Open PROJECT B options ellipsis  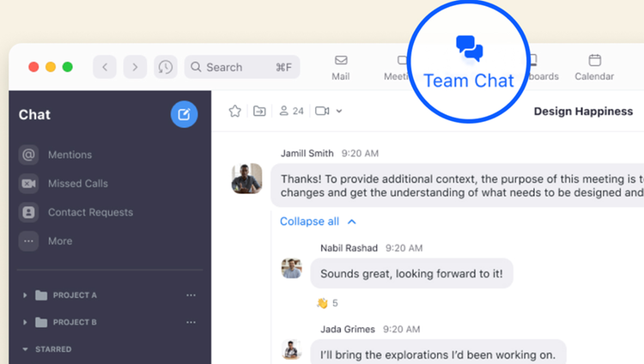click(x=191, y=322)
